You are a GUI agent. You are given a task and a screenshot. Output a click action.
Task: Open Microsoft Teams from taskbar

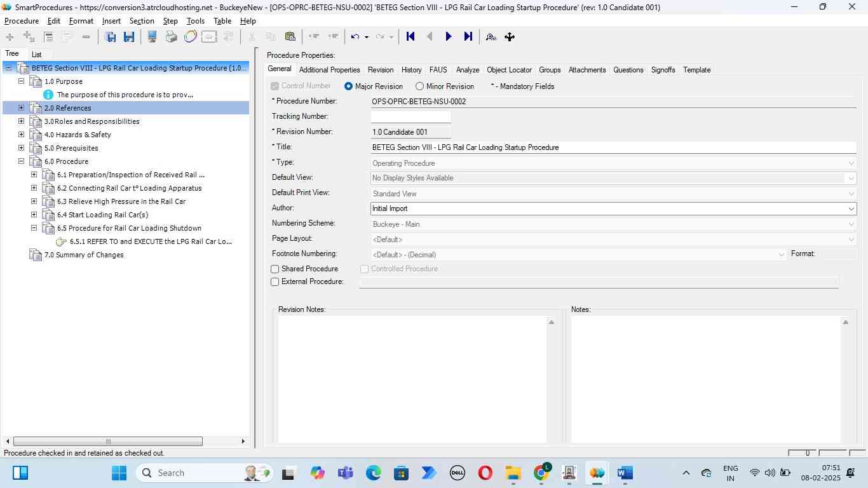pyautogui.click(x=345, y=473)
